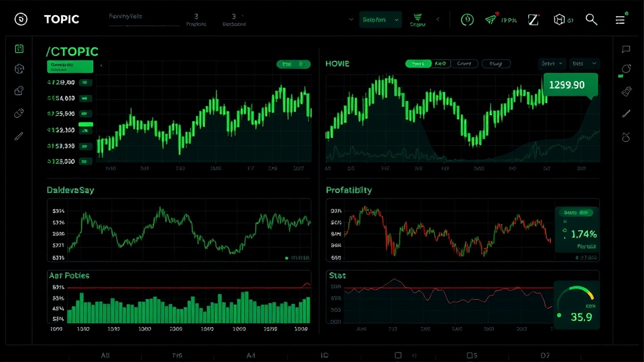Image resolution: width=644 pixels, height=362 pixels.
Task: Click the third left sidebar icon
Action: (19, 90)
